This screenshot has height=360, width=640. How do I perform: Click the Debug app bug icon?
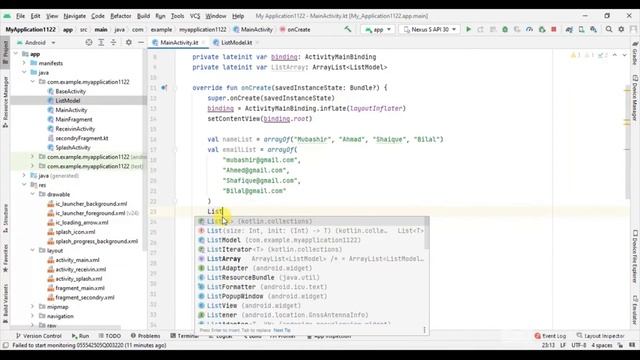click(505, 29)
